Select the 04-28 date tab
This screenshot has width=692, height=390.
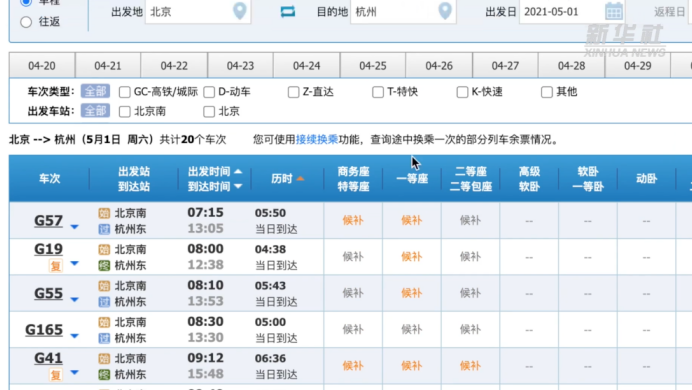[572, 66]
